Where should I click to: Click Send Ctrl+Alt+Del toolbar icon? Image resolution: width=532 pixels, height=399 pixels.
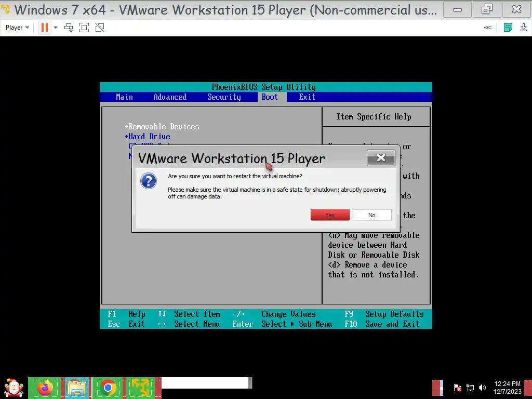pyautogui.click(x=69, y=28)
